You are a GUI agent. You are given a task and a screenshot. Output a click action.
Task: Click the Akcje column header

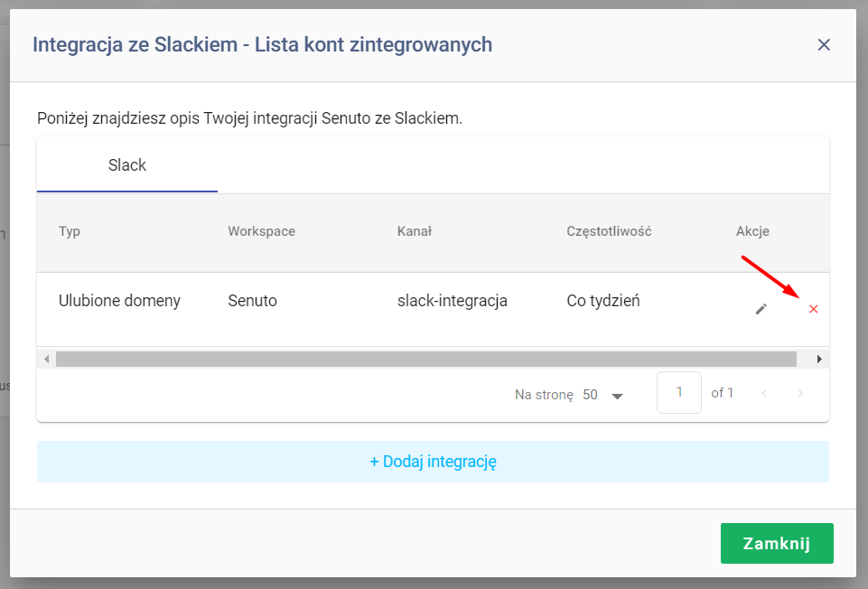[x=752, y=231]
